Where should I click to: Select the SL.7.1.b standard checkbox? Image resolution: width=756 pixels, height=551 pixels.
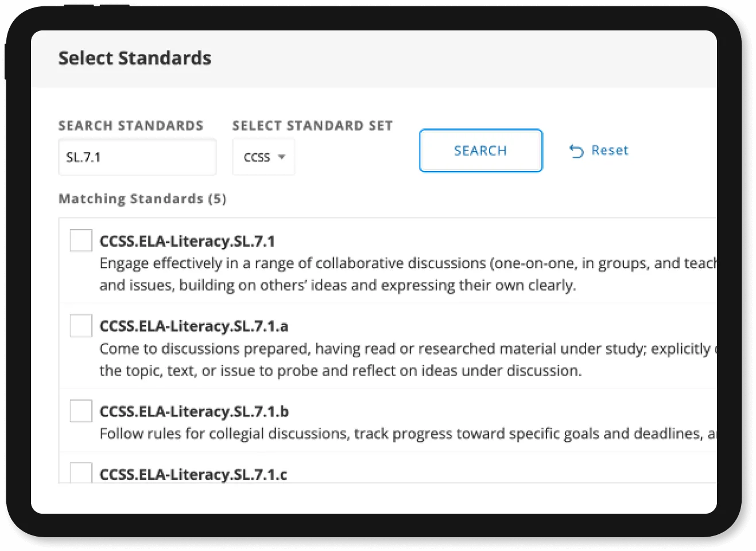(81, 411)
